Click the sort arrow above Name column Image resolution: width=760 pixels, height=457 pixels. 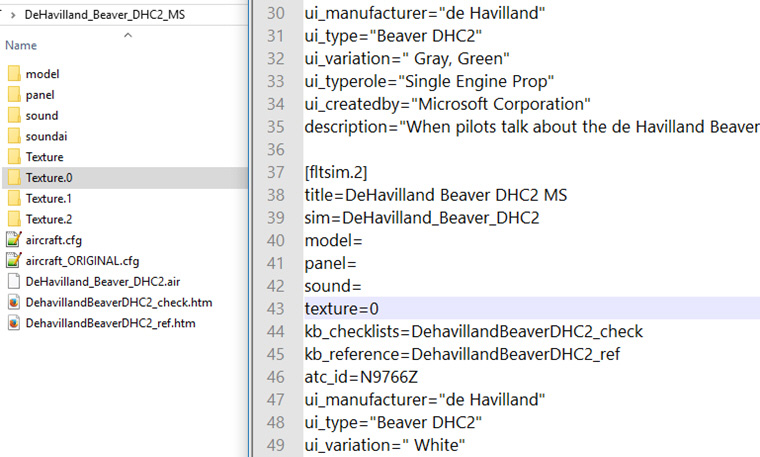127,35
